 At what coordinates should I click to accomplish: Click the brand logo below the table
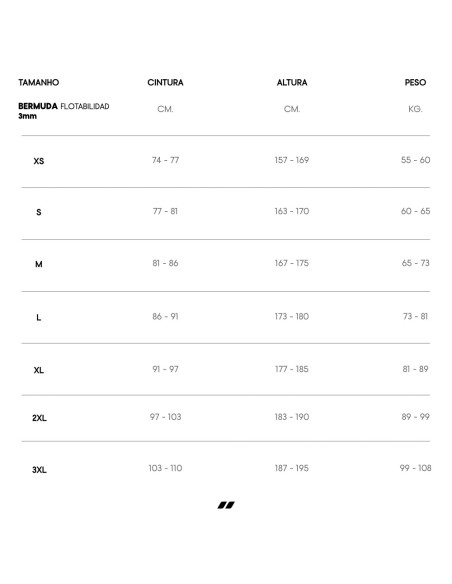click(x=226, y=505)
